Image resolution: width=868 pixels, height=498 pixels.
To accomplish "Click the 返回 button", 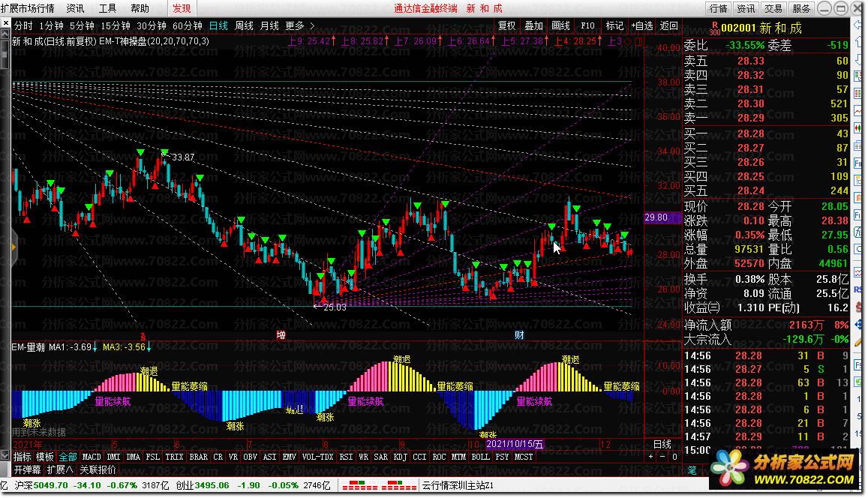I will click(x=668, y=25).
